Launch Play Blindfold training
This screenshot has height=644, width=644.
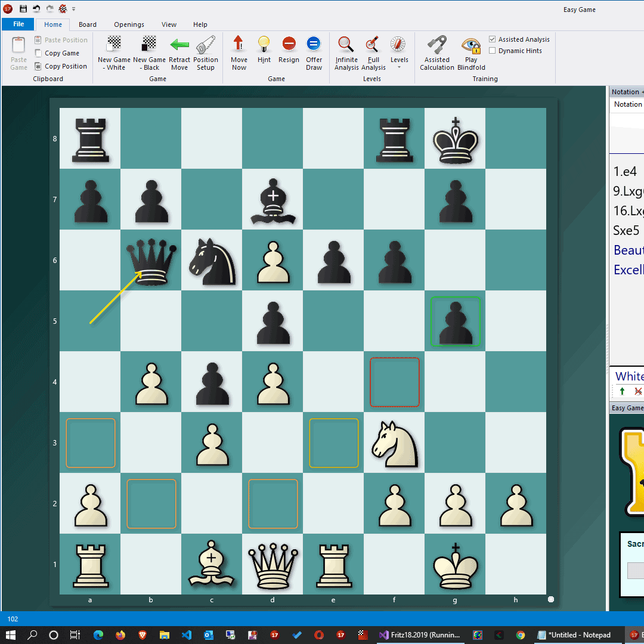tap(471, 52)
